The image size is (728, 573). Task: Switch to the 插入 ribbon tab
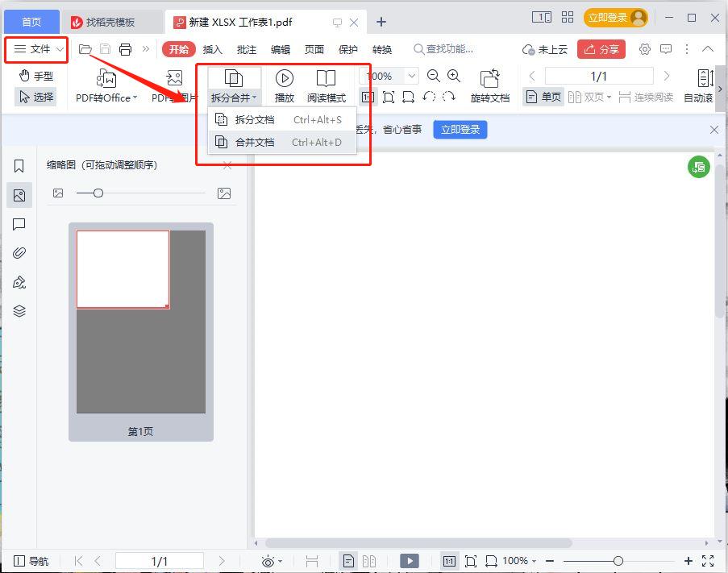[213, 49]
